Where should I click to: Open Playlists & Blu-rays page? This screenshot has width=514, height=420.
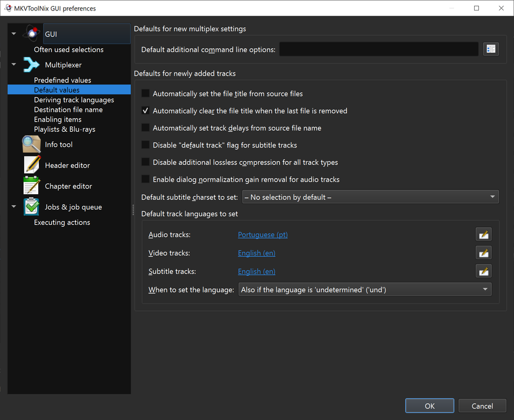click(65, 129)
